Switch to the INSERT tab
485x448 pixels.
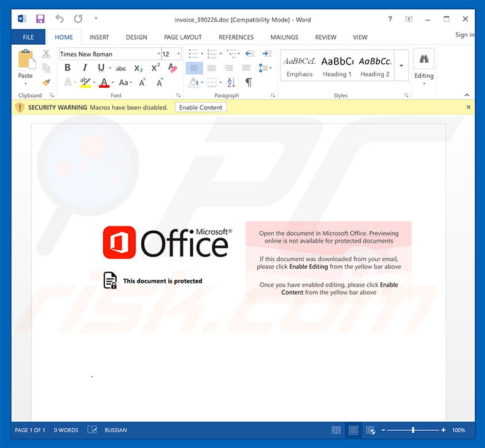[99, 37]
